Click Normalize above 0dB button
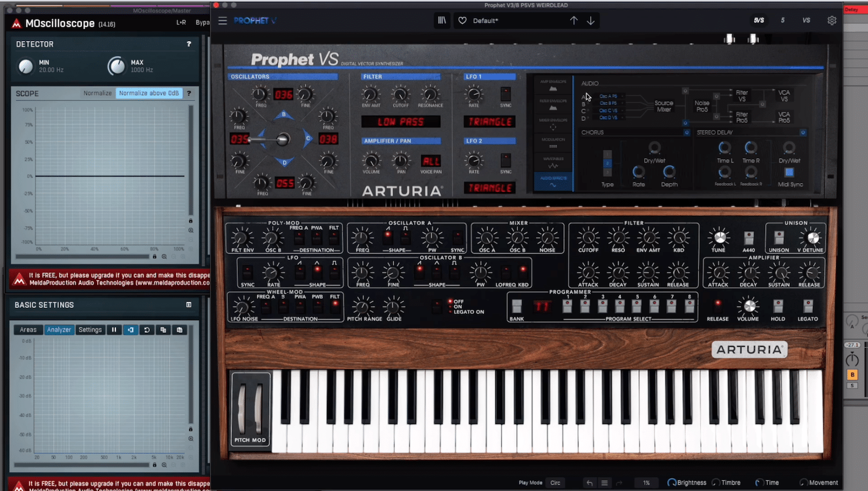 tap(149, 93)
